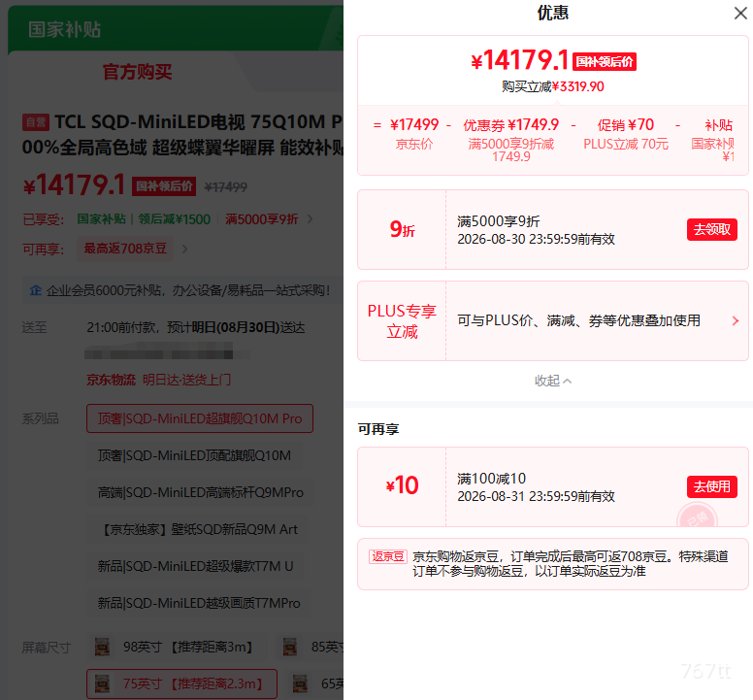Select series 顶奢|SQD-MiniLED顶配旗舰Q10M

(194, 455)
